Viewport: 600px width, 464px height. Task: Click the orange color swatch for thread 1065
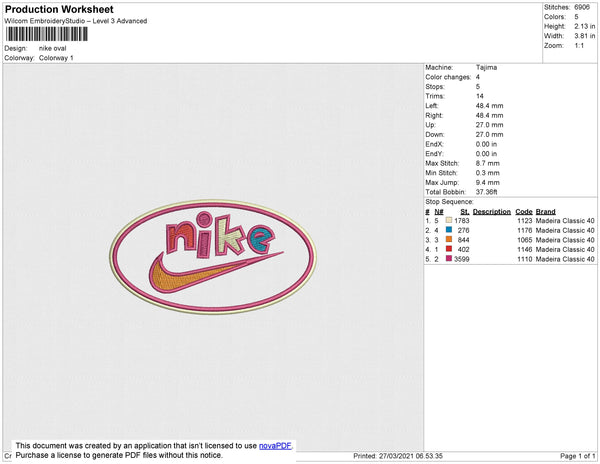tap(449, 239)
